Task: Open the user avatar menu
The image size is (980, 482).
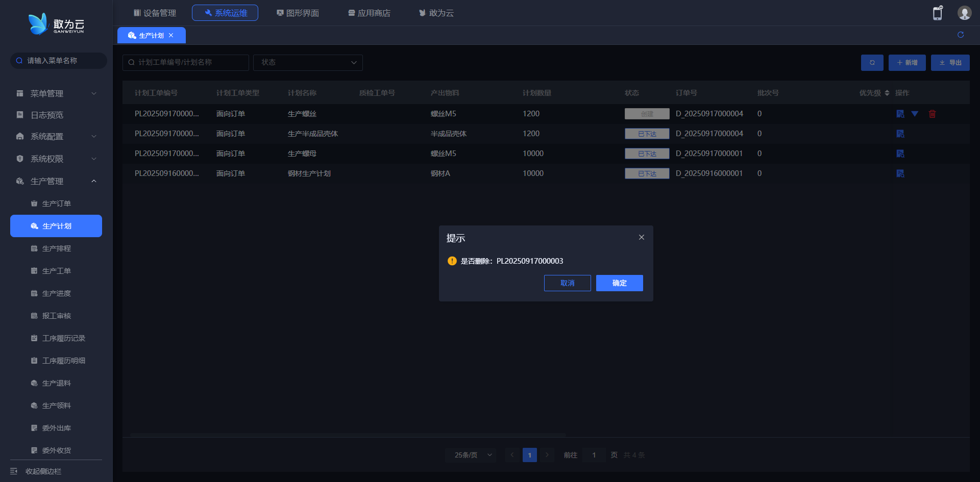Action: pyautogui.click(x=964, y=13)
